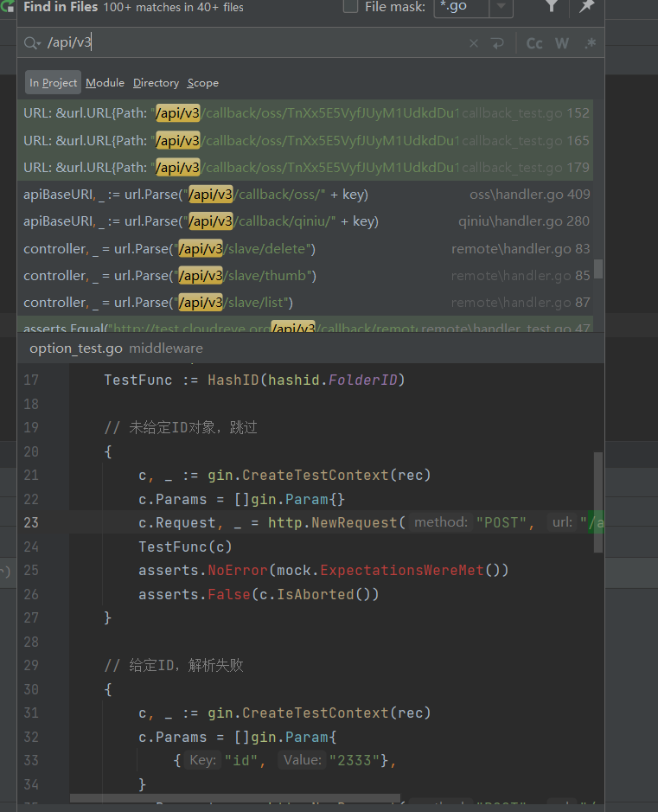Enable regex mode with the .* icon

coord(590,42)
